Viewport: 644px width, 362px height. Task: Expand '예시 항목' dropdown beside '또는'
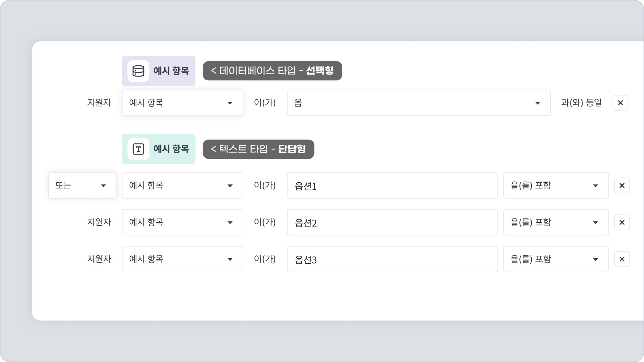point(182,185)
